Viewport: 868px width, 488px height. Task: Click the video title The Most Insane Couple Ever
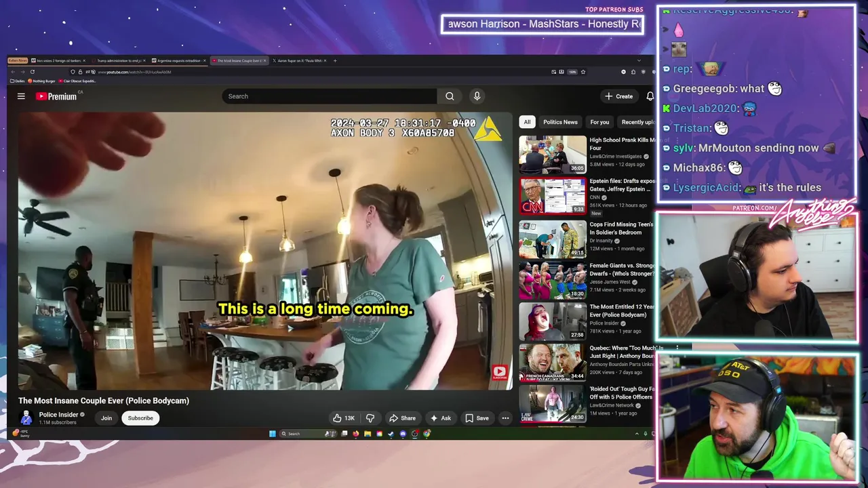104,401
